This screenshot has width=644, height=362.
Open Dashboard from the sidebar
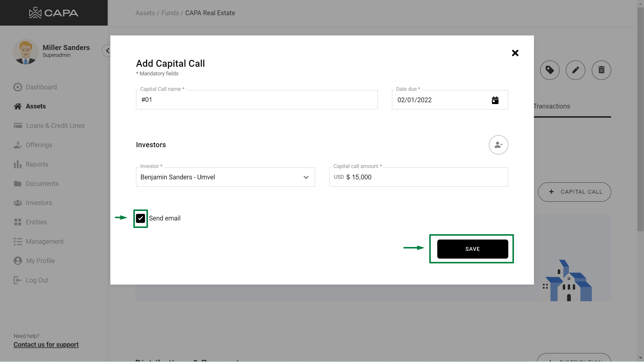tap(41, 87)
